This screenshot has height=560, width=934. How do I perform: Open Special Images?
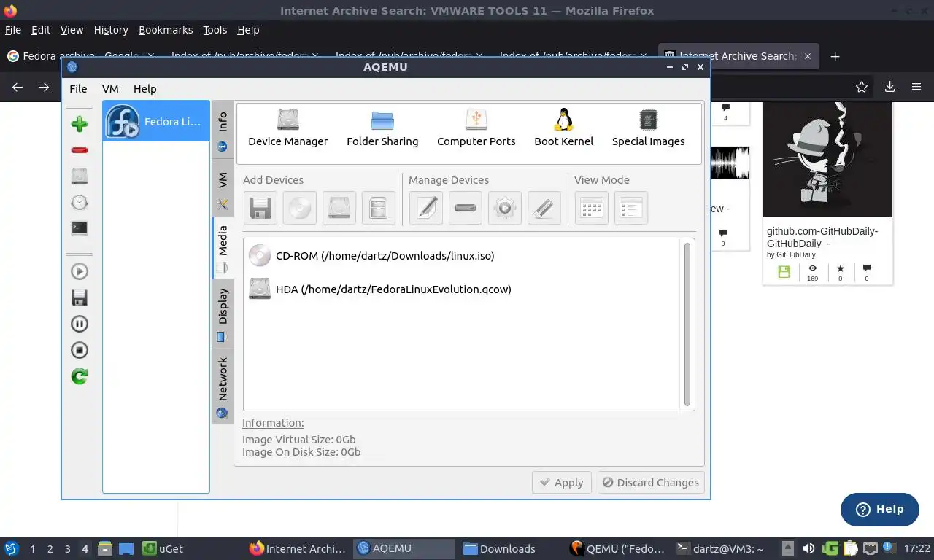(649, 128)
